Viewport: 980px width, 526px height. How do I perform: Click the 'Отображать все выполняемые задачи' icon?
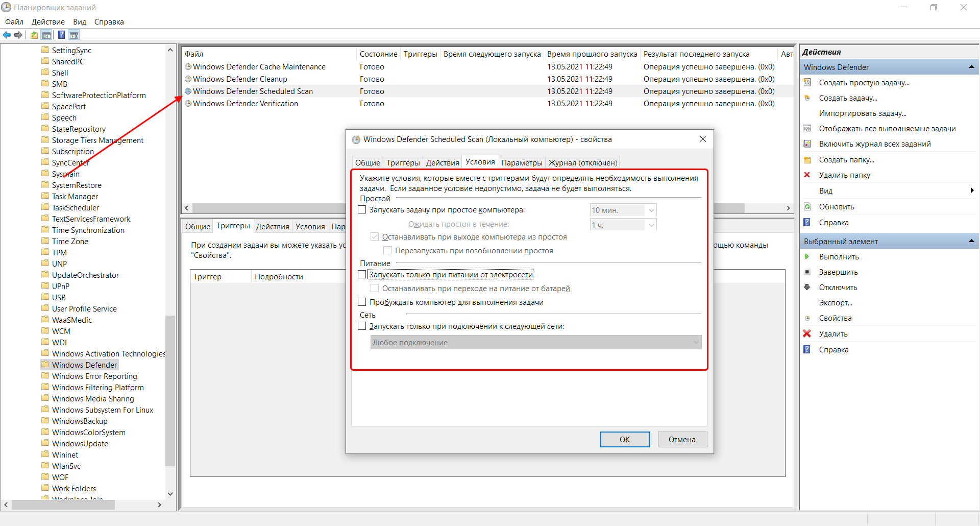[x=807, y=128]
